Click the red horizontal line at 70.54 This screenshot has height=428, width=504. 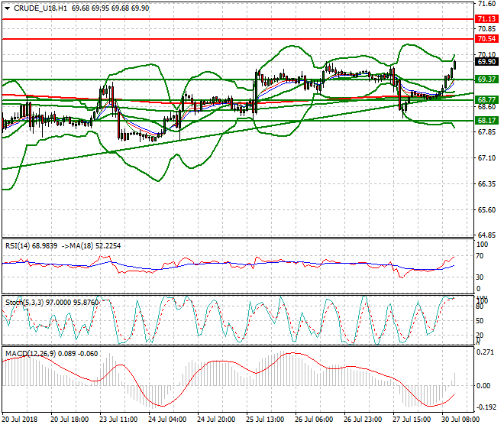point(237,39)
